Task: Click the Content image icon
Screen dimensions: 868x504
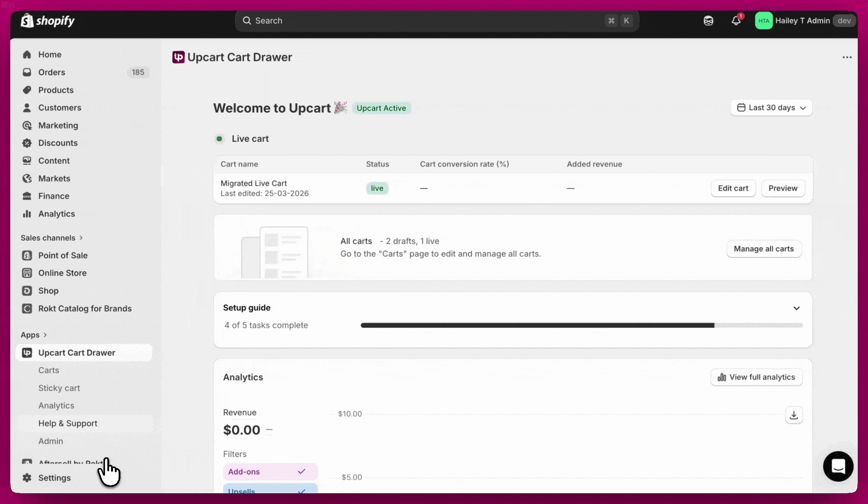Action: (27, 161)
